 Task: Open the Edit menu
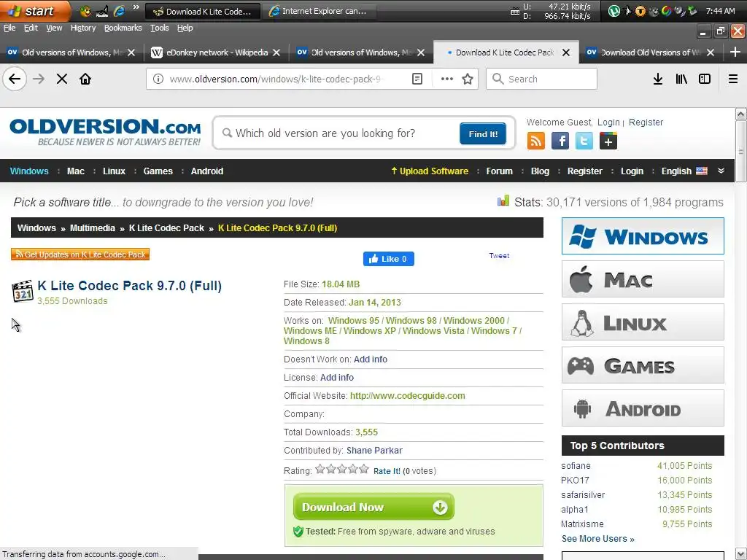click(x=31, y=28)
